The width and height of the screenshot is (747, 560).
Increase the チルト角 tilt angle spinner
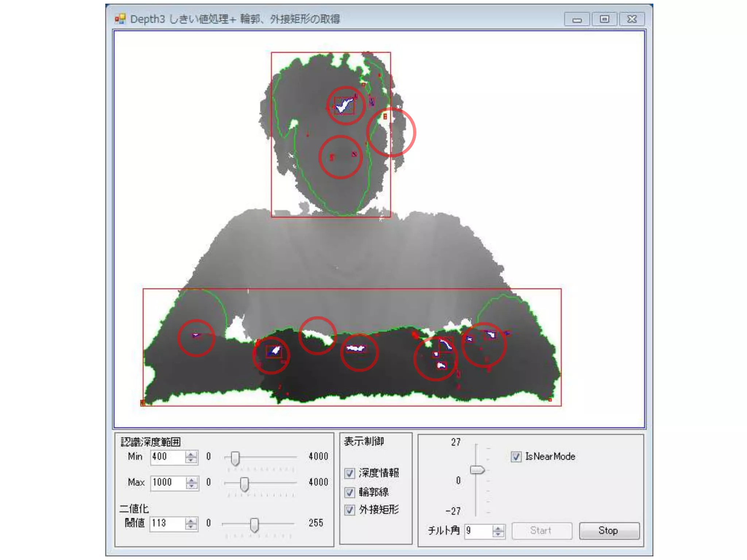click(x=498, y=528)
